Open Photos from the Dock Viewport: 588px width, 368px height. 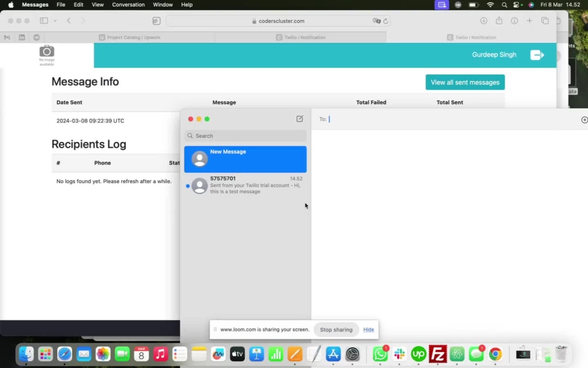coord(103,354)
